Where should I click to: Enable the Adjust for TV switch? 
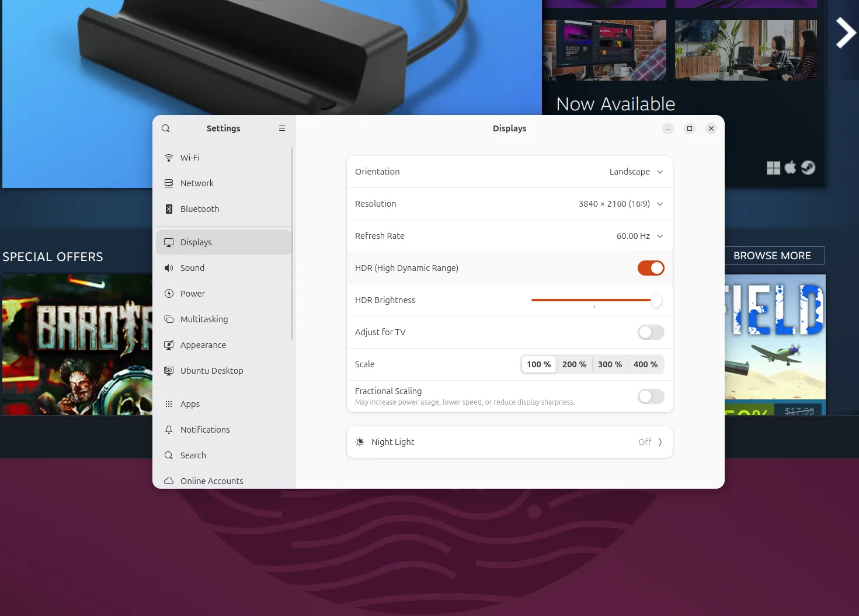651,332
